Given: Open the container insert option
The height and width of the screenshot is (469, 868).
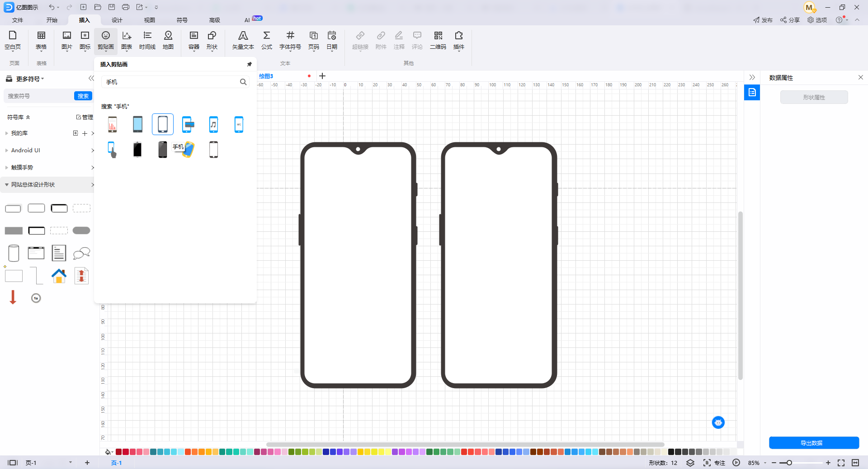Looking at the screenshot, I should [x=194, y=40].
